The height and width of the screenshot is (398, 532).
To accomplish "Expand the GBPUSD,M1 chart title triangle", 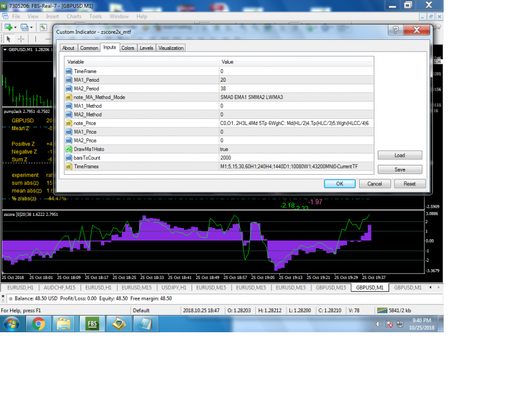I will click(x=5, y=49).
